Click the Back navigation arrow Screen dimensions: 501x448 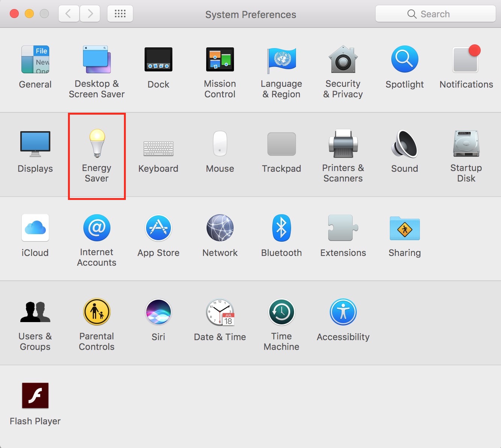coord(69,14)
